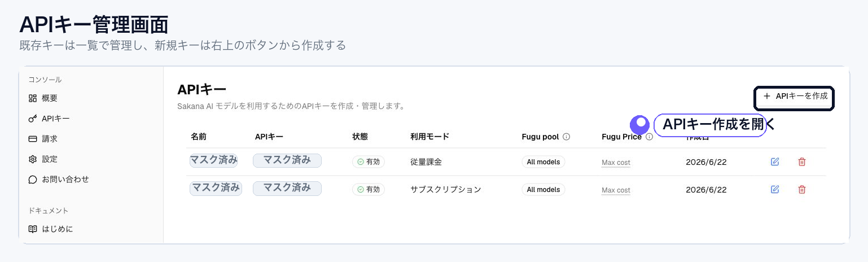Click the gear icon beside 設定
Viewport: 868px width, 262px height.
point(33,159)
